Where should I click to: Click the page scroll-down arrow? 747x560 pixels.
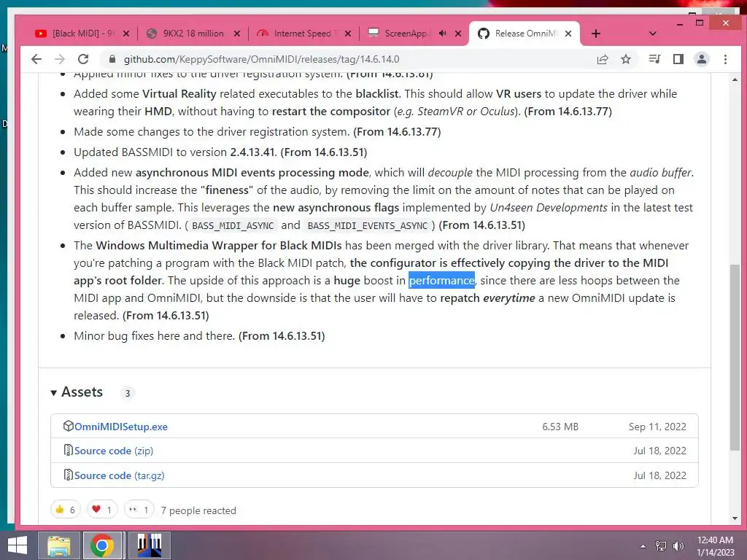735,518
